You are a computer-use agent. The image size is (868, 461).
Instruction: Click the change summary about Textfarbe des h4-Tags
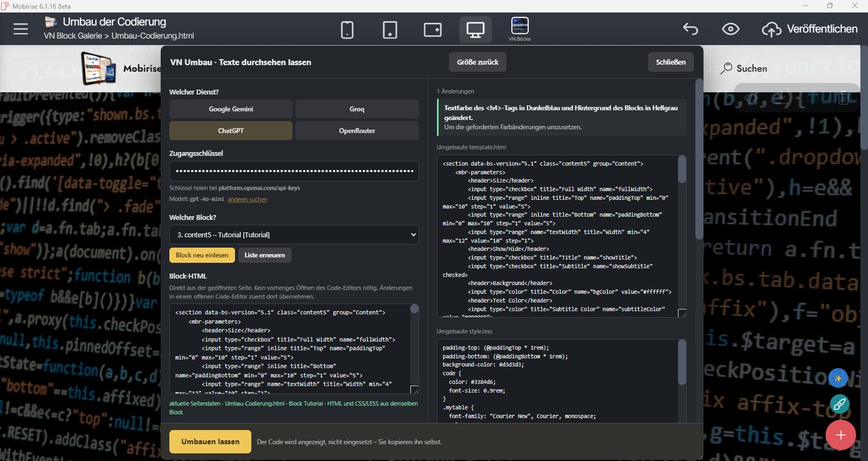(x=561, y=117)
